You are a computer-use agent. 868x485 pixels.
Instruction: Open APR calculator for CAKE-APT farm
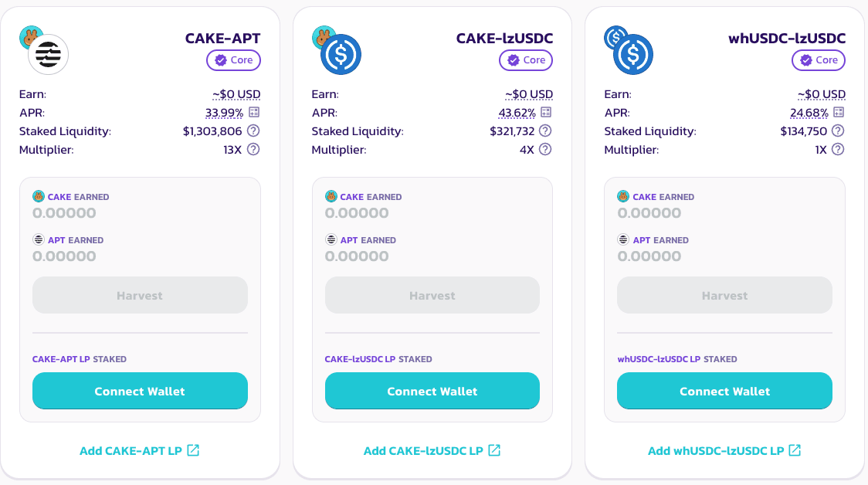pos(253,113)
